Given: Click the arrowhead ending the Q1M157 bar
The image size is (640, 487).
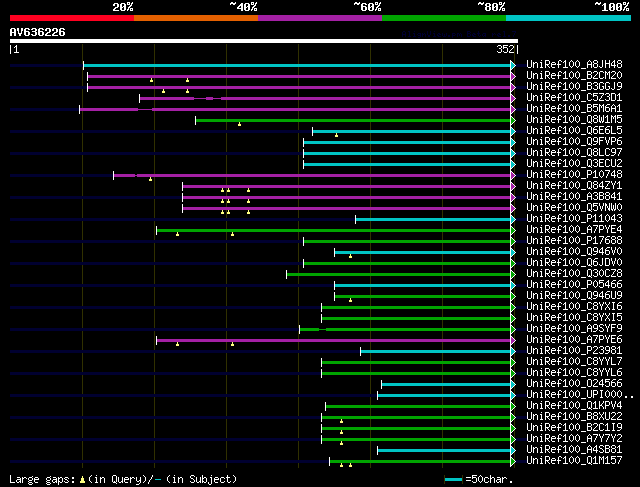Looking at the screenshot, I should pos(513,462).
